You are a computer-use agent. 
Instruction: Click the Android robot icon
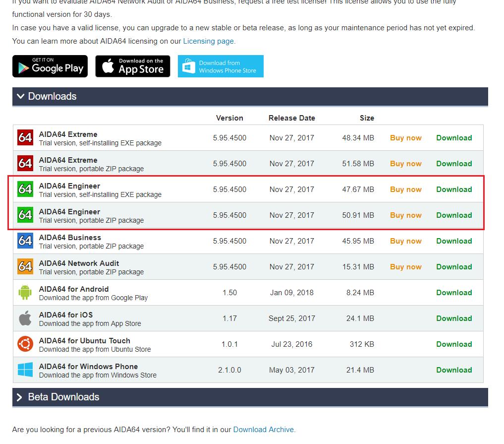pos(25,293)
